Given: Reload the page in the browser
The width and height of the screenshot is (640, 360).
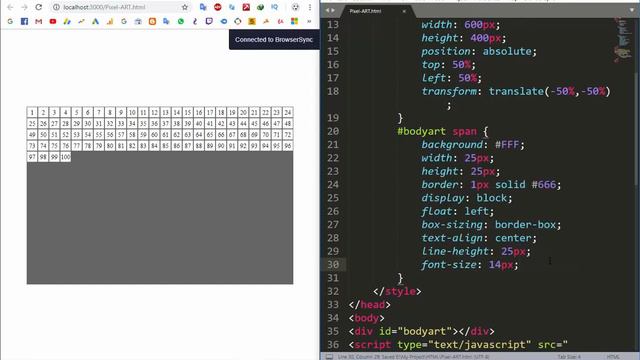Looking at the screenshot, I should (x=38, y=7).
